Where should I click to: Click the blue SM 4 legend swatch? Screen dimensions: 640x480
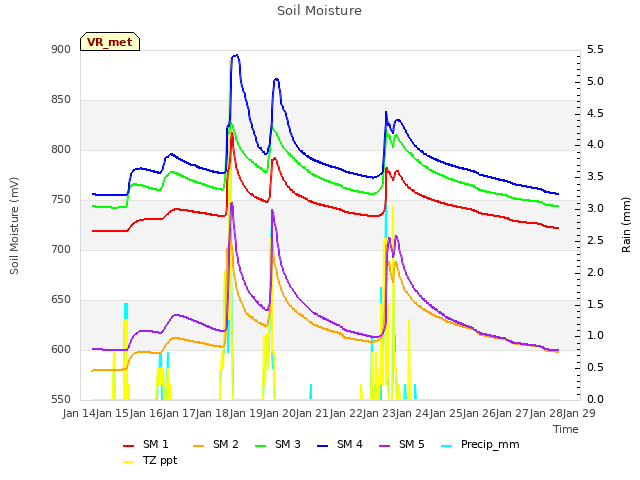(x=323, y=446)
